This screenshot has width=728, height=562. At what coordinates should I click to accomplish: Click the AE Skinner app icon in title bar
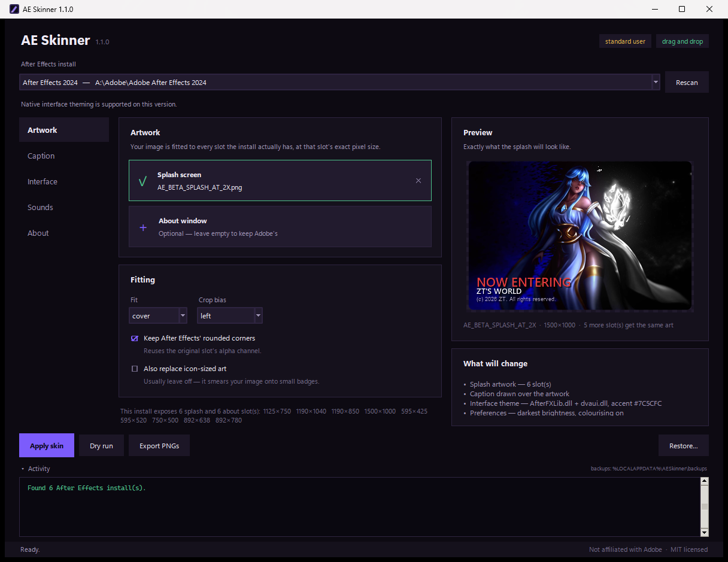(x=13, y=9)
